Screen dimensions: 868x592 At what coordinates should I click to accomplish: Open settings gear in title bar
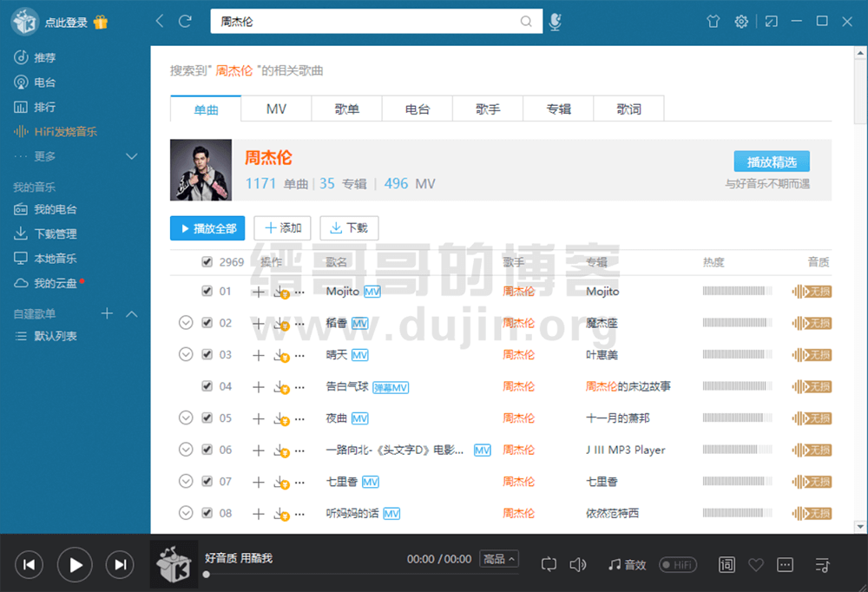point(740,22)
